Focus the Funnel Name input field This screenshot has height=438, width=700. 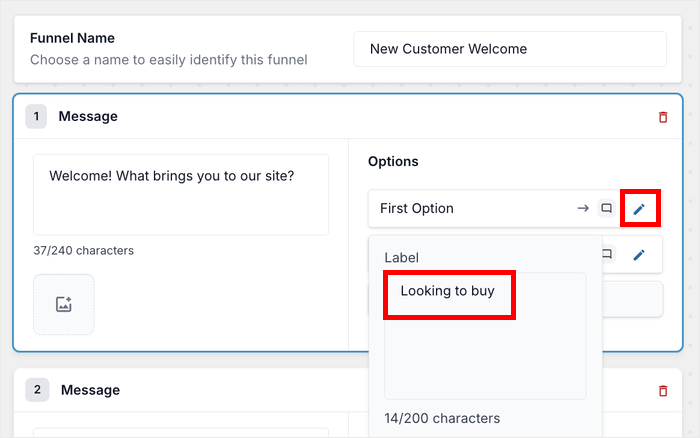coord(509,49)
